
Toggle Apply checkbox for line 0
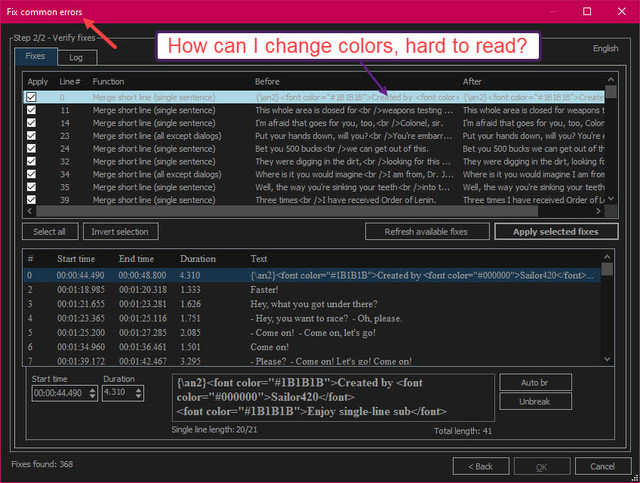31,97
